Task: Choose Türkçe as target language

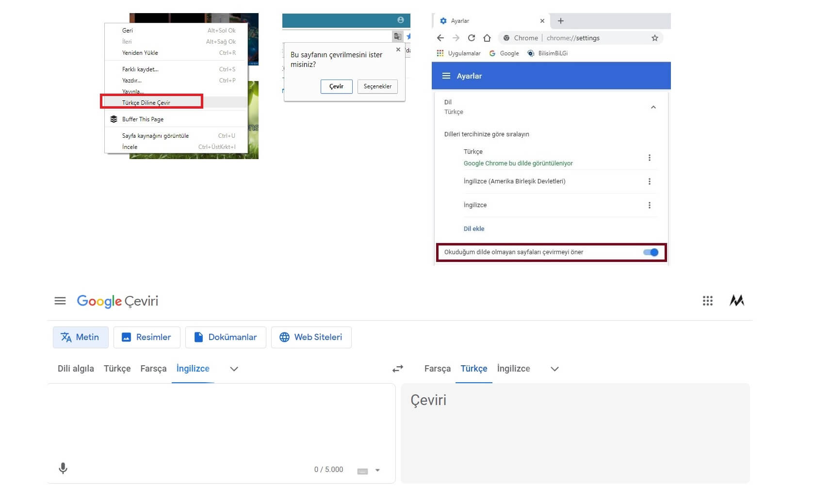Action: (x=474, y=369)
